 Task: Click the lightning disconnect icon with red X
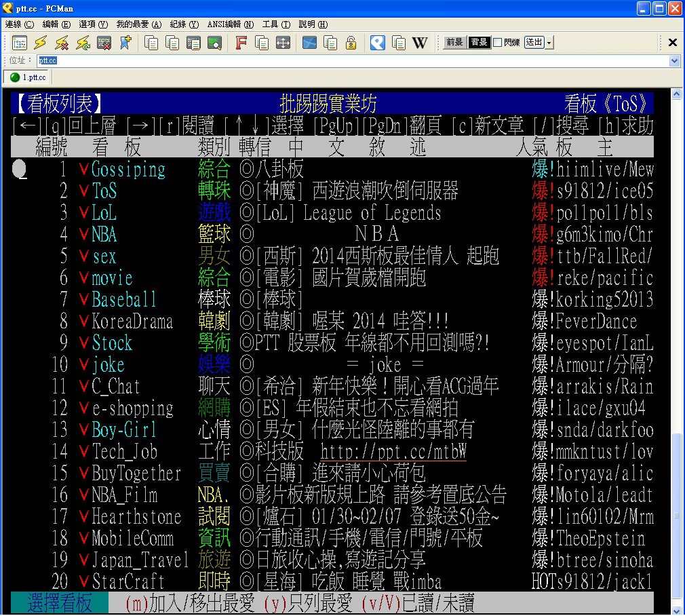[x=62, y=43]
